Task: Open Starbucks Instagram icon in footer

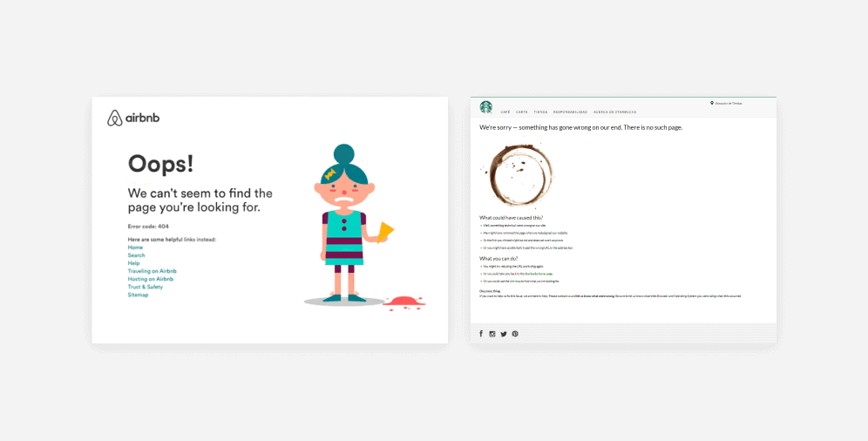Action: (x=492, y=334)
